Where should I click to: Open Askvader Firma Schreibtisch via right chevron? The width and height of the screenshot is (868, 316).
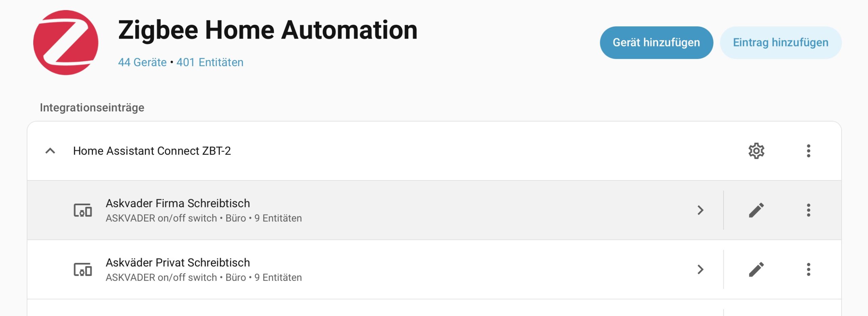pos(701,210)
